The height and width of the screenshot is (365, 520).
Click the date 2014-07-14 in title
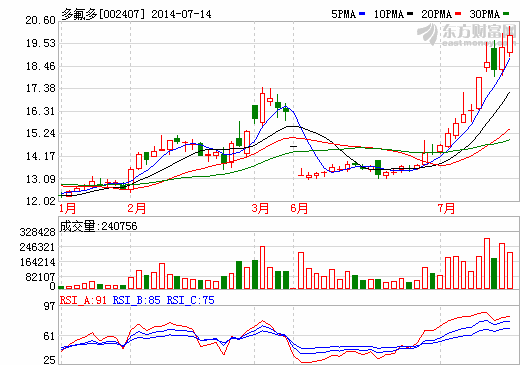181,14
